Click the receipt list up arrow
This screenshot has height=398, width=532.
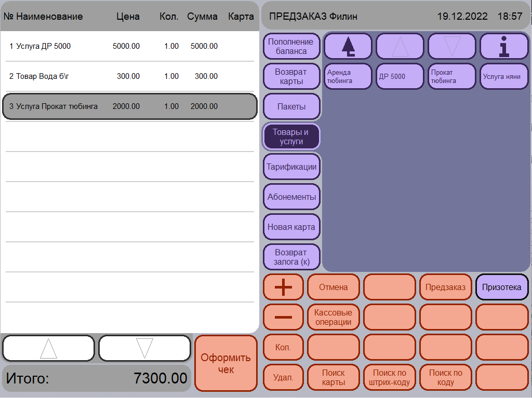pyautogui.click(x=48, y=348)
